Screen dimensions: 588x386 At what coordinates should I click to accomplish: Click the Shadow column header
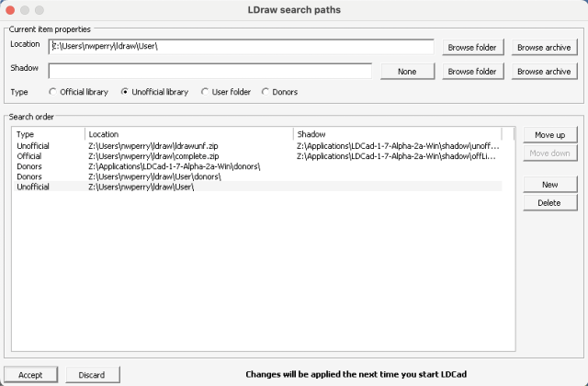tap(398, 134)
